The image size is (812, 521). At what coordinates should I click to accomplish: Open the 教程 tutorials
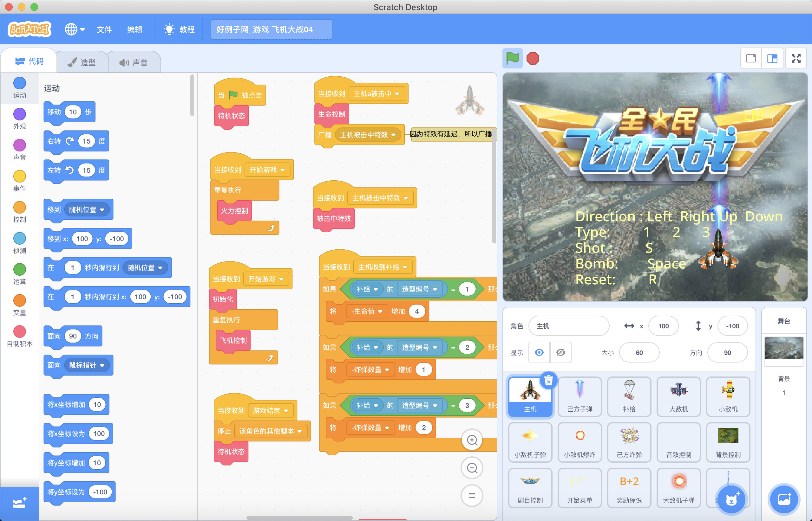179,29
